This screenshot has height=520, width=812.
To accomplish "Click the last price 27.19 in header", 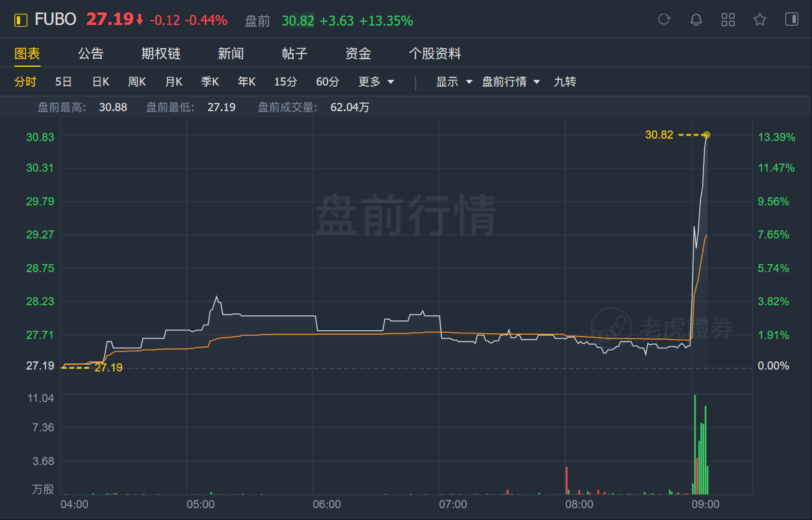I will 109,19.
